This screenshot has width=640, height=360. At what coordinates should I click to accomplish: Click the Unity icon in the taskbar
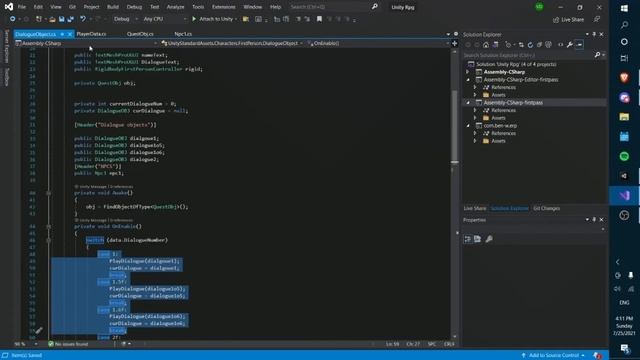624,176
